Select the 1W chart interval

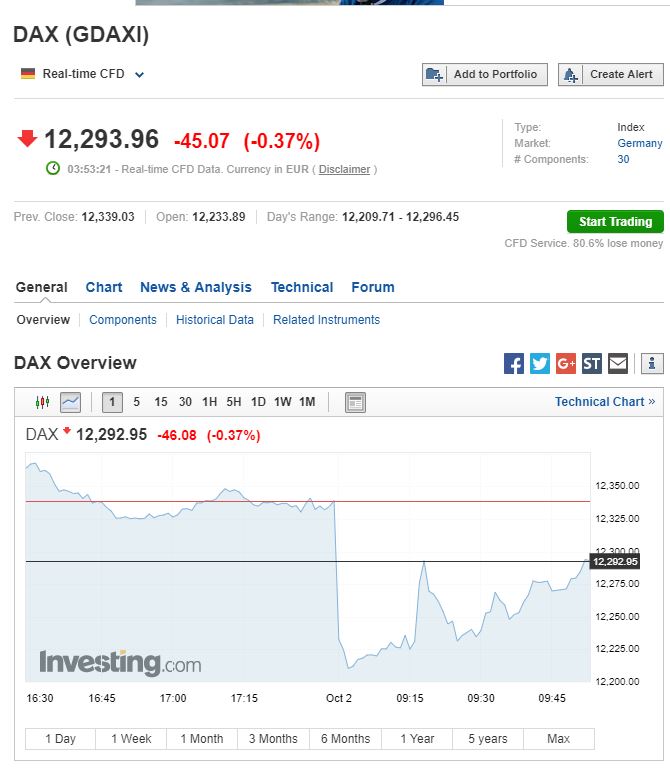pos(283,402)
